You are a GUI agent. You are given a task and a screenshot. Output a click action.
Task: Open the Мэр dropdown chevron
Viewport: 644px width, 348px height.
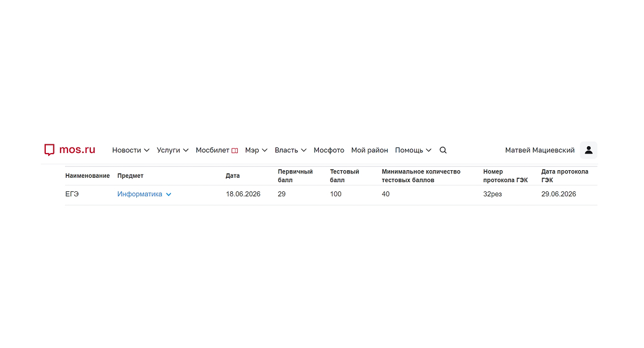click(264, 150)
